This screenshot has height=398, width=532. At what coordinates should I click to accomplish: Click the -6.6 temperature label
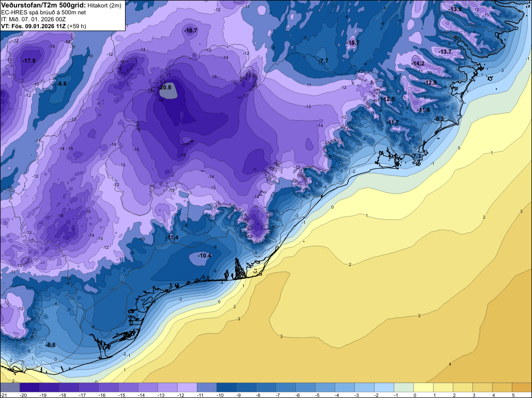coord(51,345)
